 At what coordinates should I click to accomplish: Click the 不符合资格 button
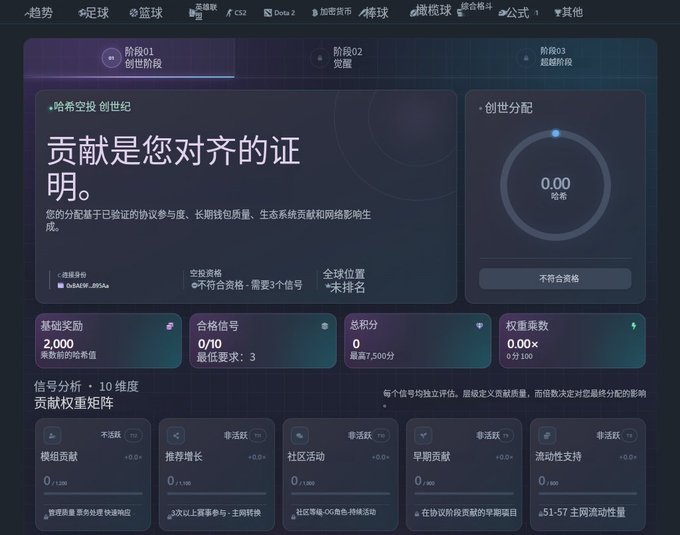(x=555, y=278)
